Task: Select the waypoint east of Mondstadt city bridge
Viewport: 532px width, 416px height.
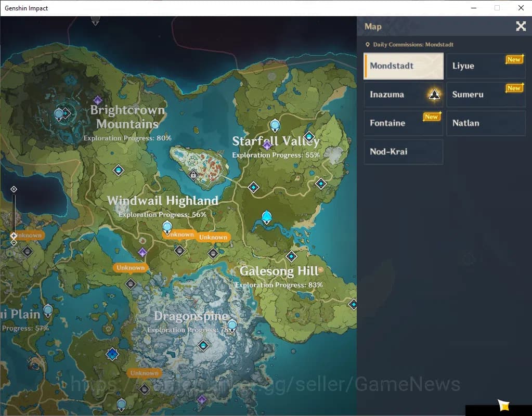Action: pos(253,187)
